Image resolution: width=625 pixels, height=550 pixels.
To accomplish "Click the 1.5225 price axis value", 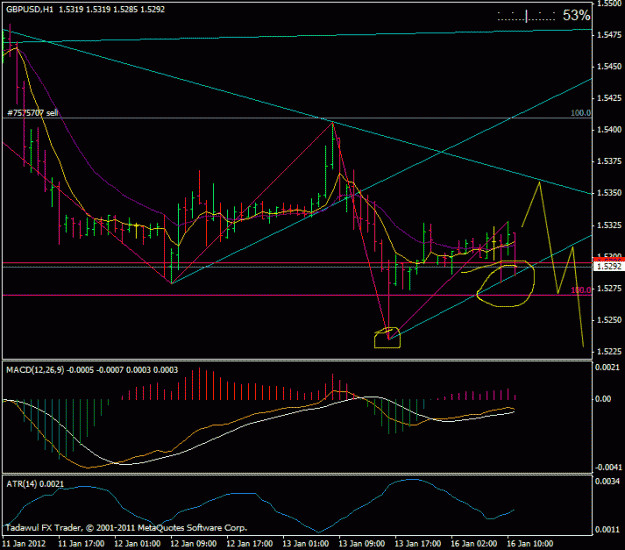I will coord(609,352).
